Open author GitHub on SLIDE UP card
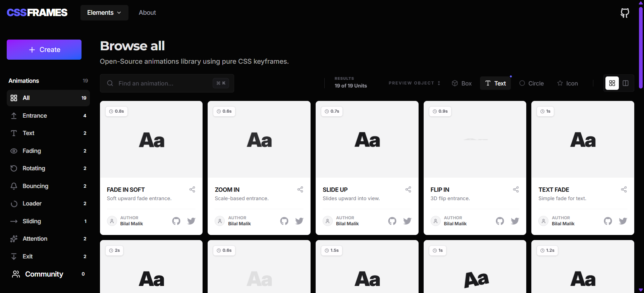Screen dimensions: 644x293 pos(392,221)
